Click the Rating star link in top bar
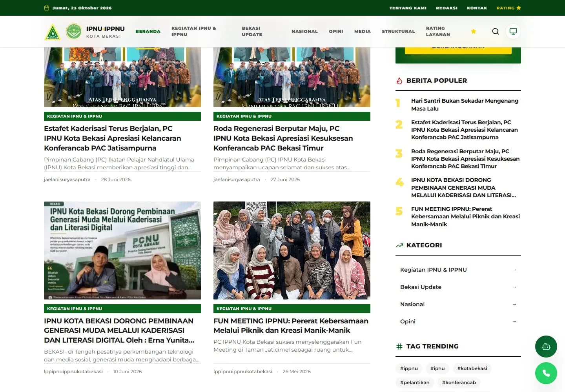Image resolution: width=565 pixels, height=392 pixels. [508, 8]
